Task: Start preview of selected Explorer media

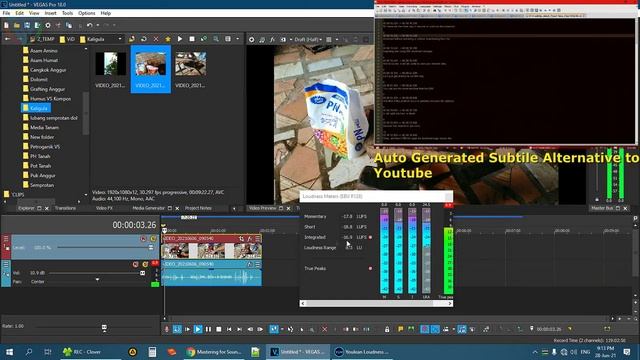Action: pyautogui.click(x=180, y=39)
